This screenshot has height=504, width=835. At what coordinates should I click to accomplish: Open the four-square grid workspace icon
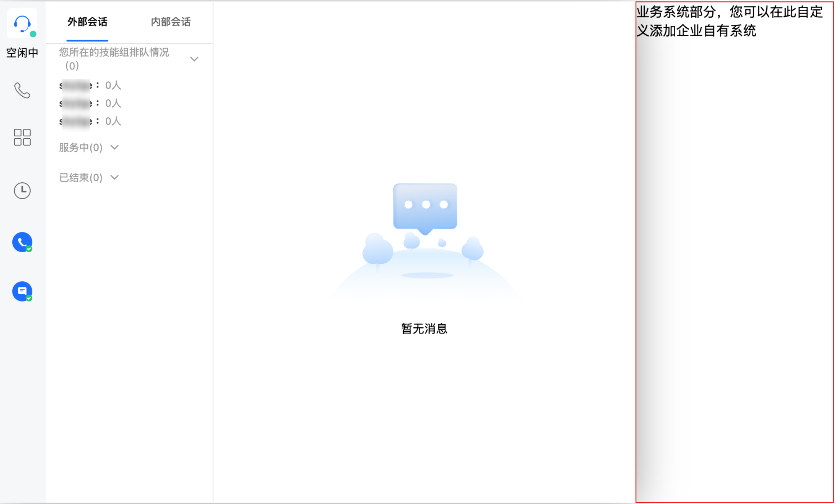[x=22, y=137]
